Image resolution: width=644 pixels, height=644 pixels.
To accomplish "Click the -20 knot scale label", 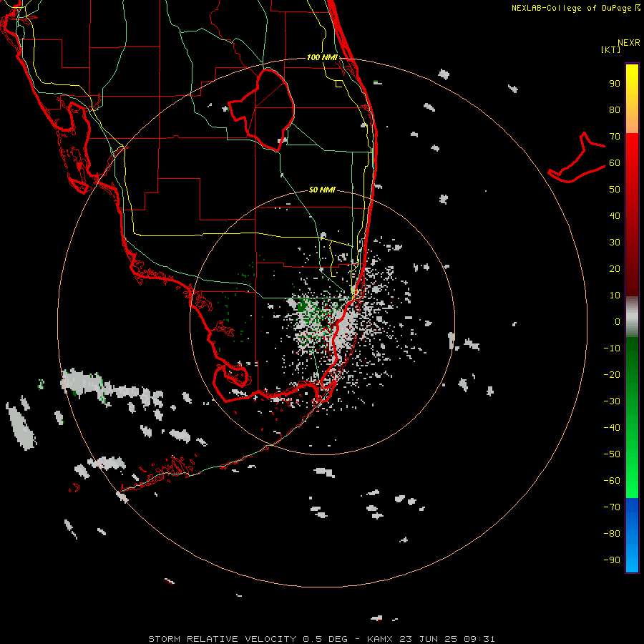I will point(612,375).
